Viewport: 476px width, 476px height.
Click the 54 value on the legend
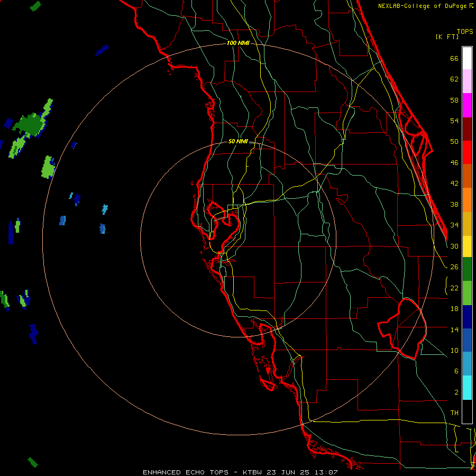(454, 121)
